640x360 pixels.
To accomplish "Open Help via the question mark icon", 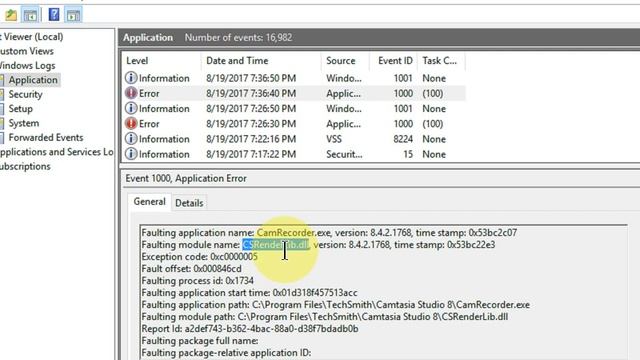I will click(54, 15).
